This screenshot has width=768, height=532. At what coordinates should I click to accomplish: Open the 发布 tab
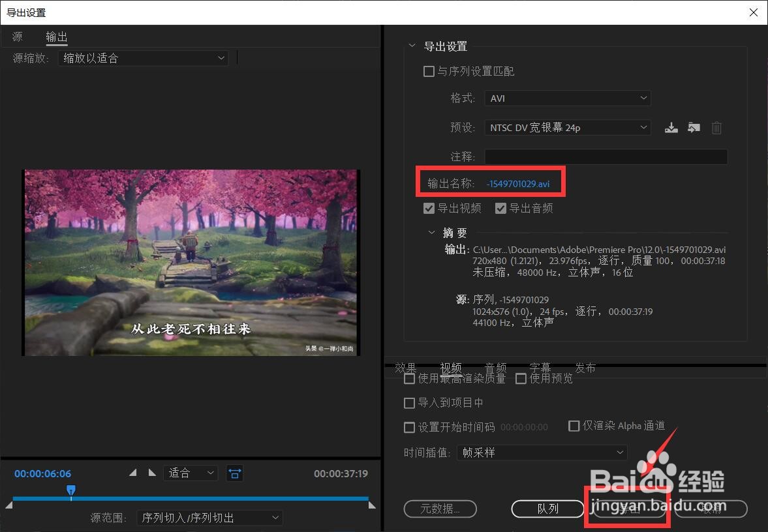tap(585, 368)
